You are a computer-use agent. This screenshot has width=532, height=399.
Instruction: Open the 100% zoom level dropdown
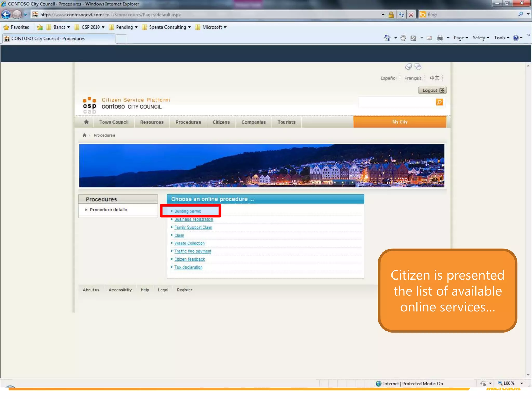tap(521, 383)
